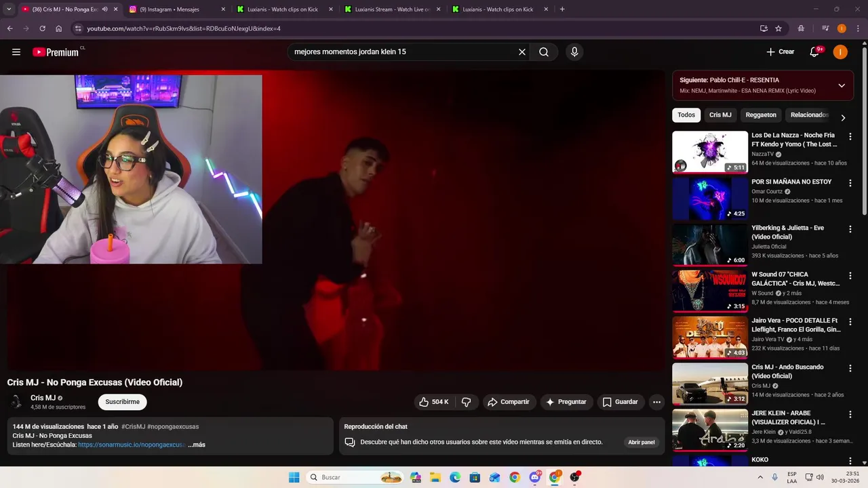This screenshot has width=868, height=488.
Task: Select the Todos filter chip
Action: tap(686, 115)
